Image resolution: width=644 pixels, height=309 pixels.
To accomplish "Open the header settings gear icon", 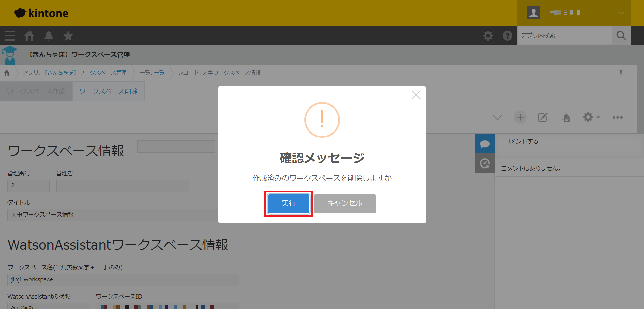I will (x=488, y=36).
